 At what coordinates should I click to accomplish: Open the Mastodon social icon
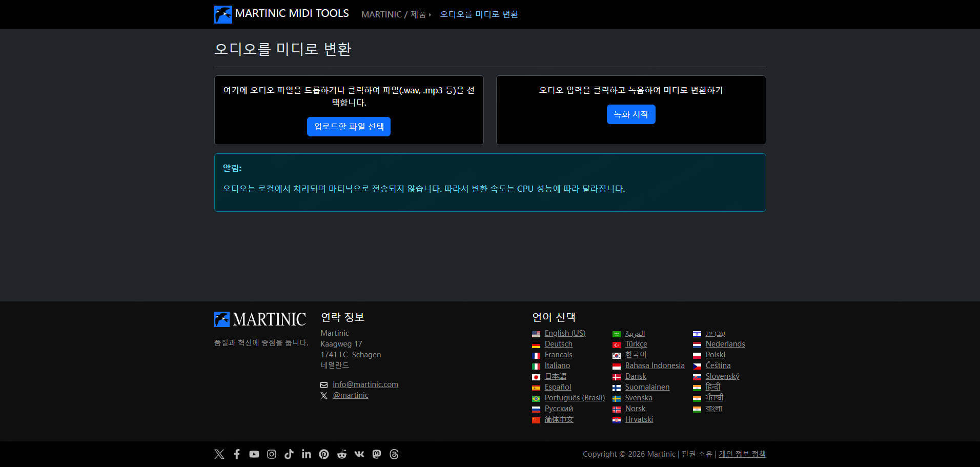[x=377, y=454]
